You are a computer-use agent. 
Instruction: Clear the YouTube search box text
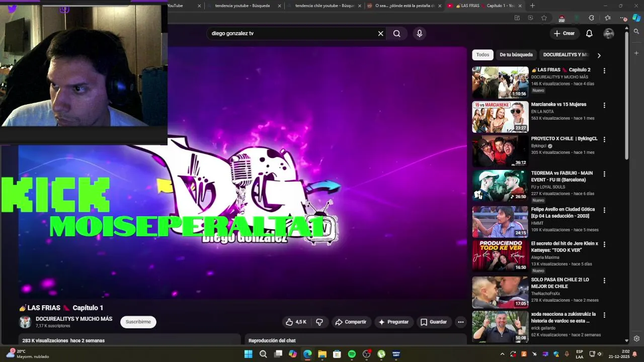click(381, 34)
